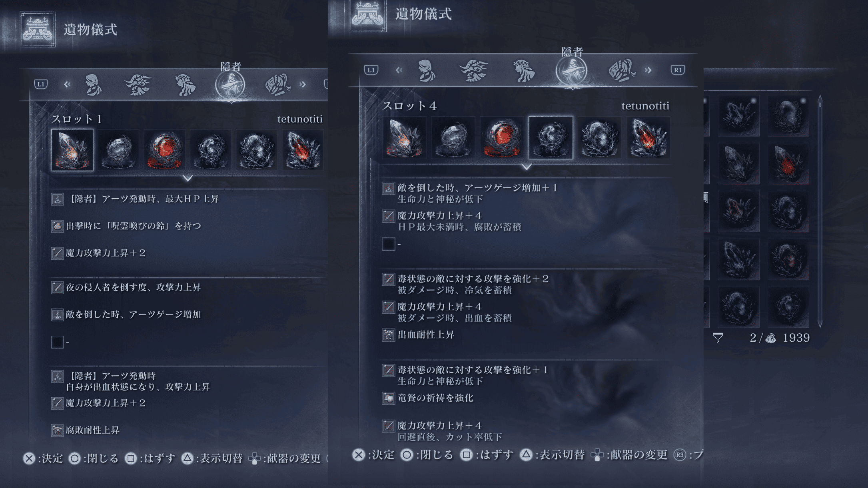868x488 pixels.
Task: Click the filter funnel icon beside relic count
Action: [718, 338]
